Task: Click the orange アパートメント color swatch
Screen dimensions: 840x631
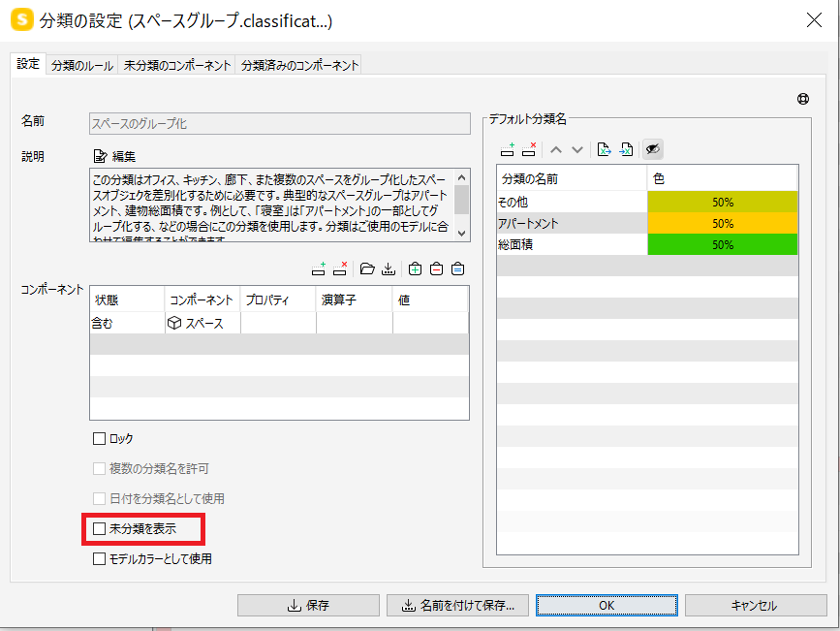Action: (x=722, y=223)
